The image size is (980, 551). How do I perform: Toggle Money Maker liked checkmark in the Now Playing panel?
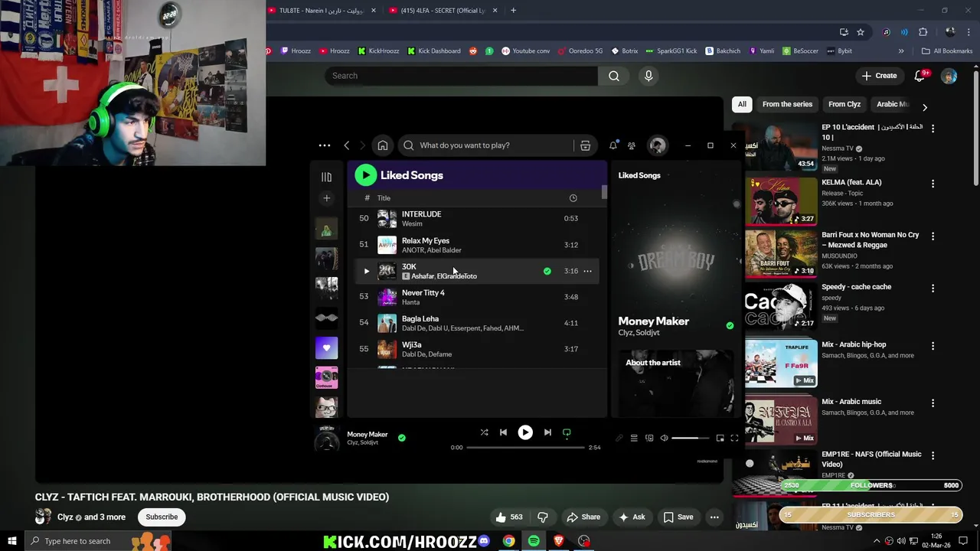(730, 325)
